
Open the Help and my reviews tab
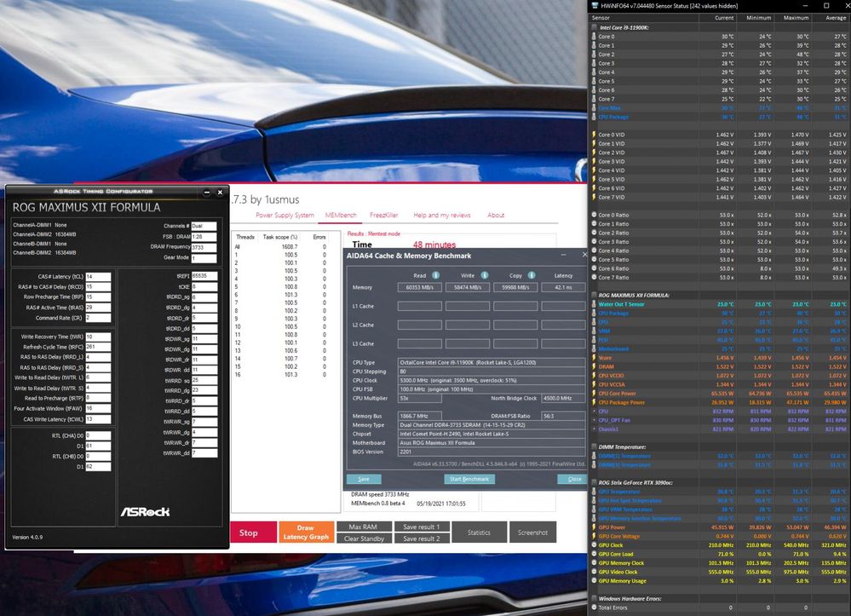point(442,216)
